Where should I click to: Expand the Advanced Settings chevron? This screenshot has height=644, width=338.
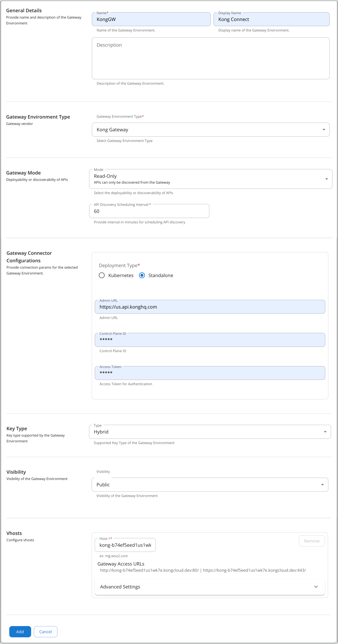[316, 587]
